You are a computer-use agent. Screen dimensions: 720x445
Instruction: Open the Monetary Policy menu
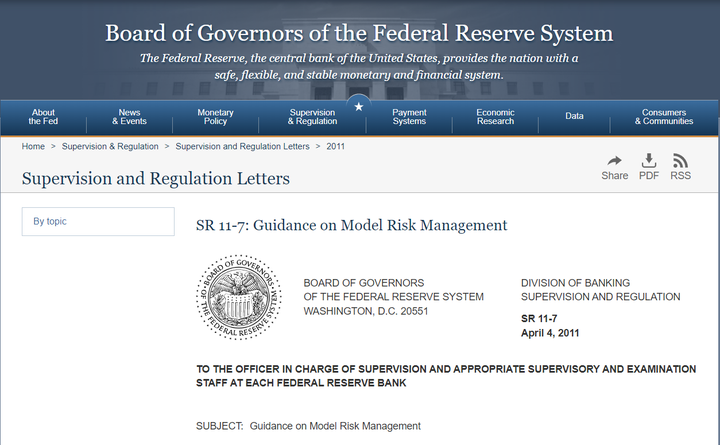[x=215, y=117]
